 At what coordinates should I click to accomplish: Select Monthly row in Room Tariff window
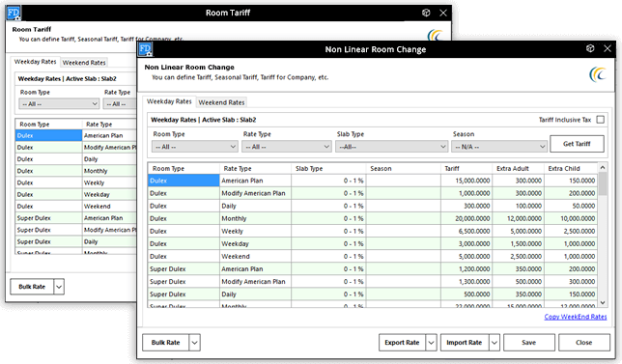(76, 171)
